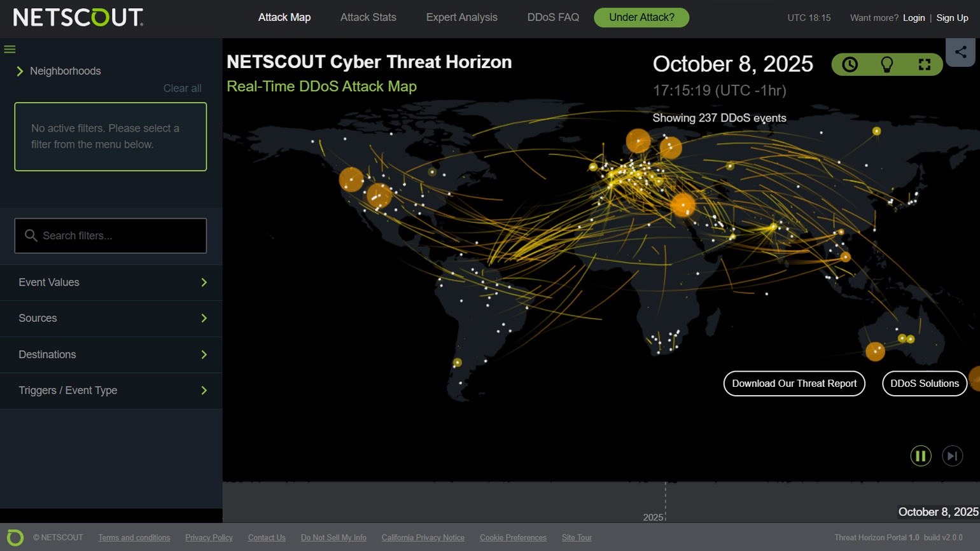The height and width of the screenshot is (551, 980).
Task: Expand the Sources filter
Action: [x=111, y=318]
